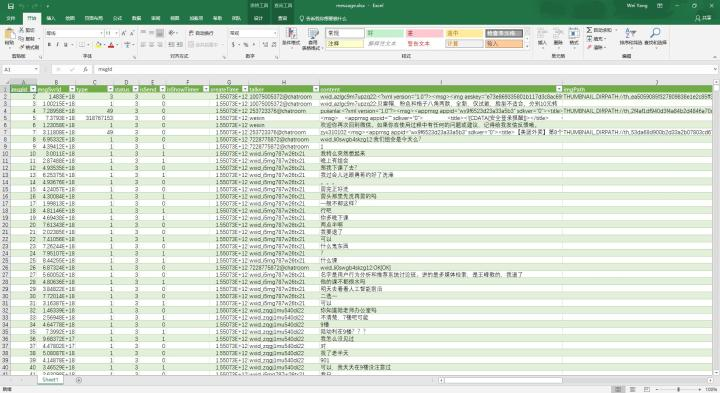720x393 pixels.
Task: Click the Share button
Action: [x=703, y=18]
